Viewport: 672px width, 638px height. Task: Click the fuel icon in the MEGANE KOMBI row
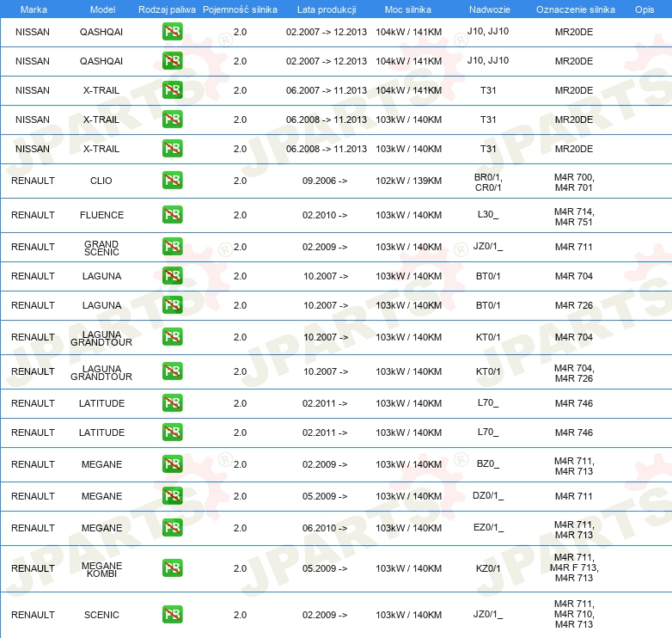click(x=172, y=568)
